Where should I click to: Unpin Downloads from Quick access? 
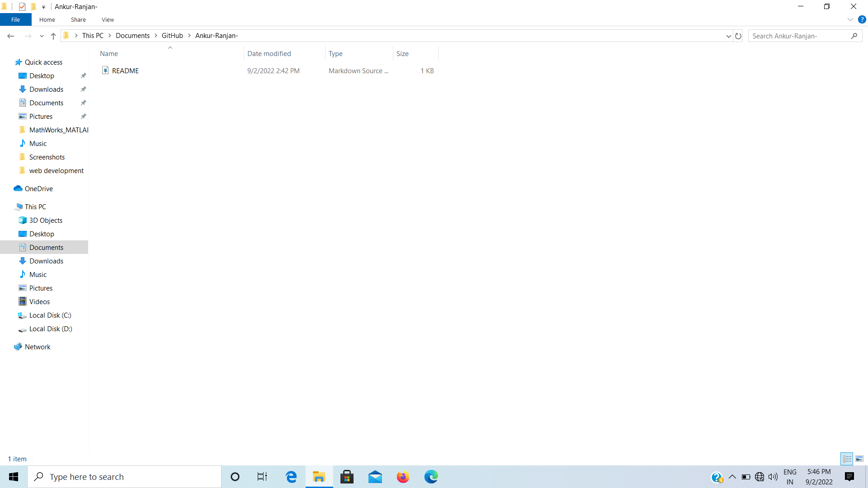click(x=83, y=89)
